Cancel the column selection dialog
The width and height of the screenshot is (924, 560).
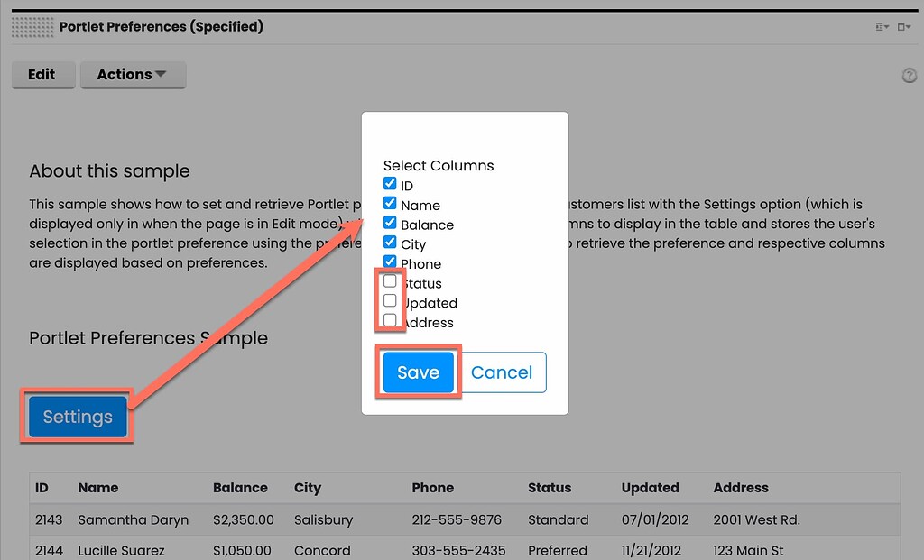click(x=502, y=372)
